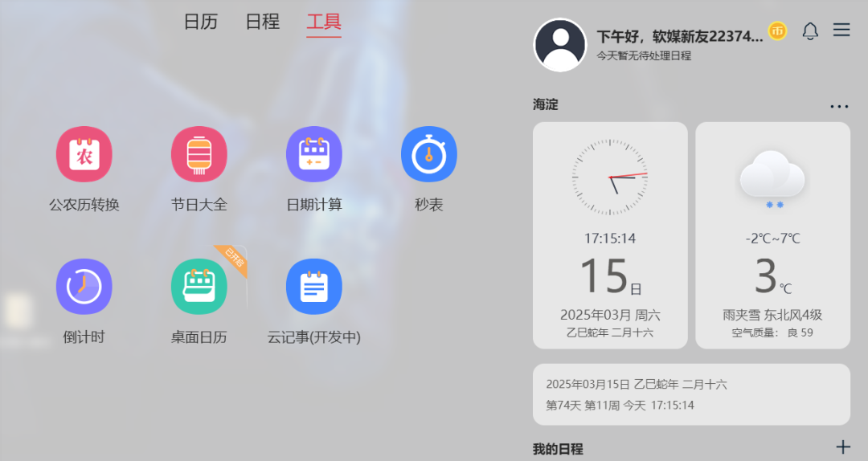Click the snowy cloud weather icon

[772, 178]
